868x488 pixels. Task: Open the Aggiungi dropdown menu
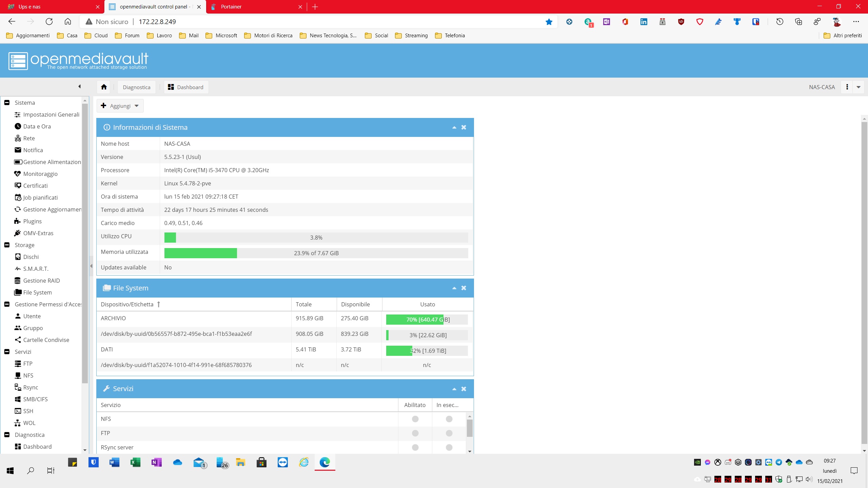coord(120,106)
